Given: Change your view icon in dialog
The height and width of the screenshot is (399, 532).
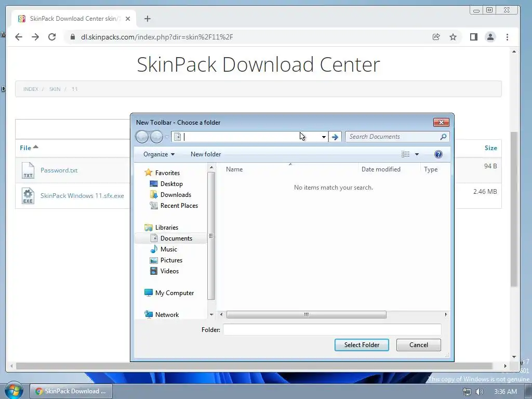Looking at the screenshot, I should (x=405, y=154).
